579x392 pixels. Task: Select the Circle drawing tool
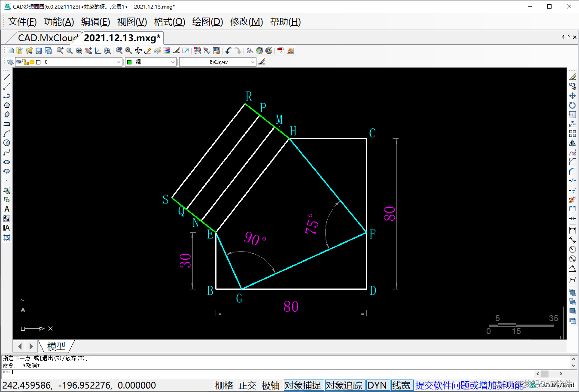[x=7, y=143]
